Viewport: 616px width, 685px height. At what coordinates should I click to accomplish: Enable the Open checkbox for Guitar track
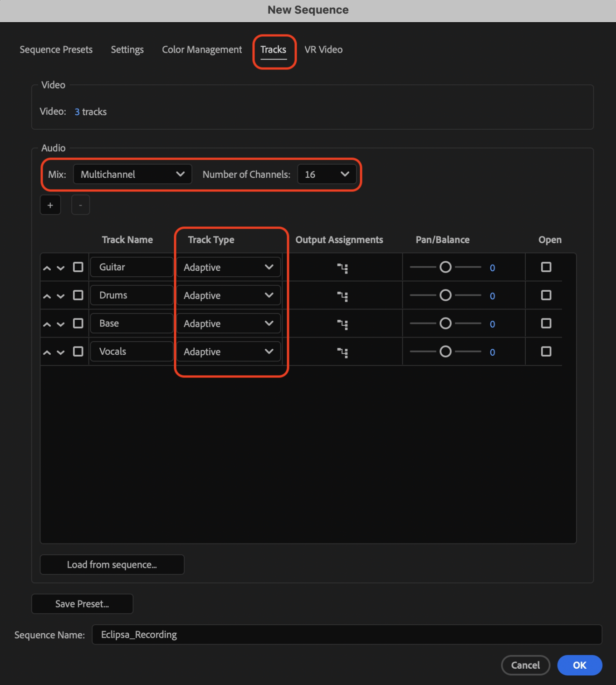546,267
